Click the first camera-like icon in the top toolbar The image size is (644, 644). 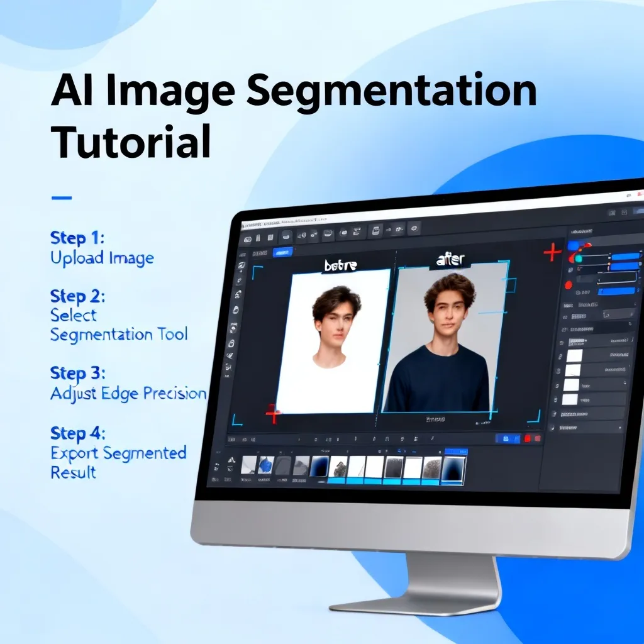pyautogui.click(x=248, y=239)
